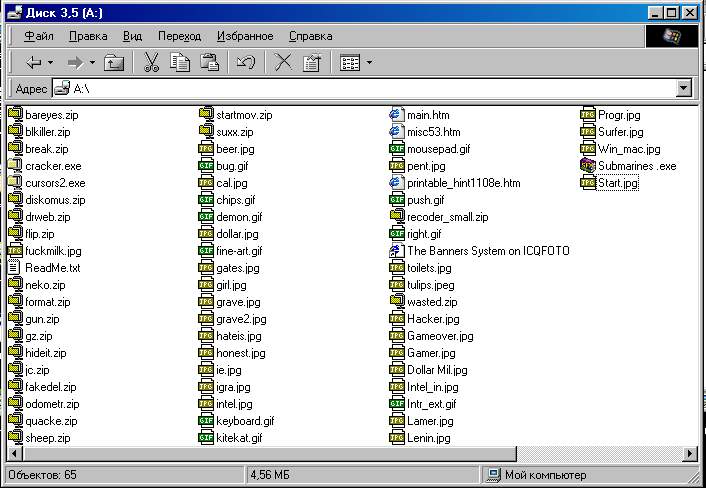The width and height of the screenshot is (706, 488).
Task: Select file name keyboard.gif
Action: pyautogui.click(x=245, y=421)
